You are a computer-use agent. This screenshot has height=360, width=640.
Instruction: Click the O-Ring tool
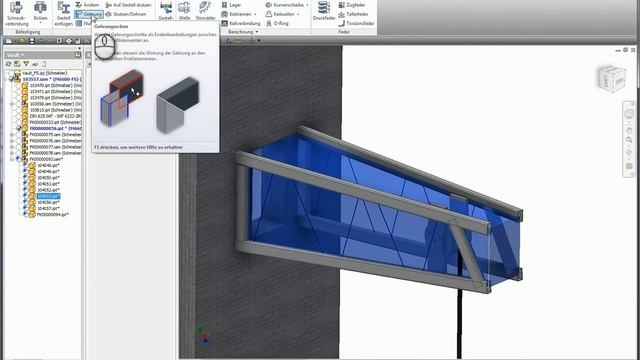coord(277,23)
